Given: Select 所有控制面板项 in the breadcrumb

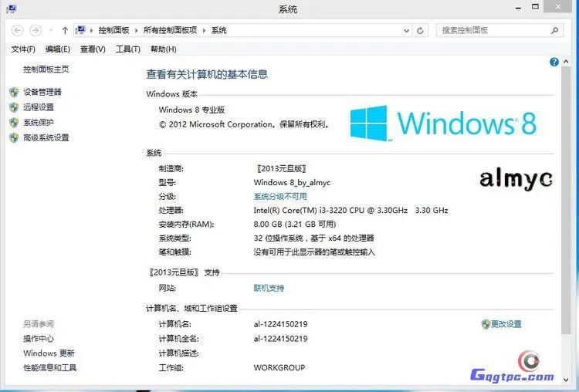Looking at the screenshot, I should click(x=170, y=30).
